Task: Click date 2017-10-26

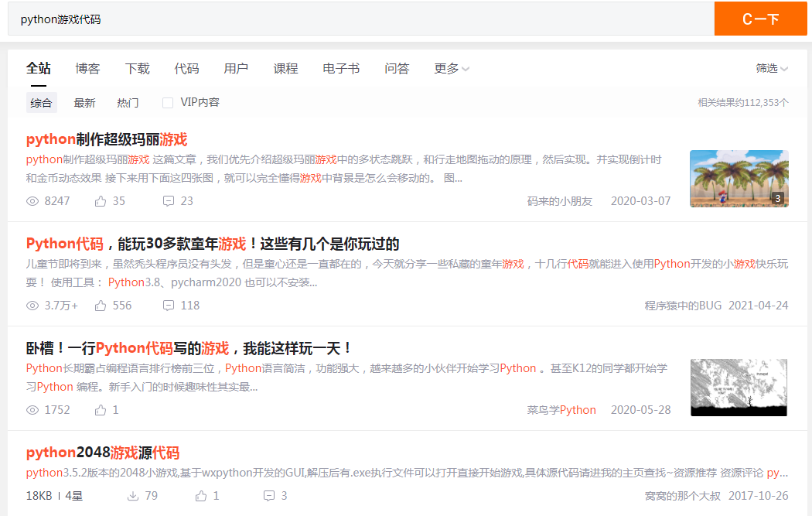Action: [x=758, y=496]
